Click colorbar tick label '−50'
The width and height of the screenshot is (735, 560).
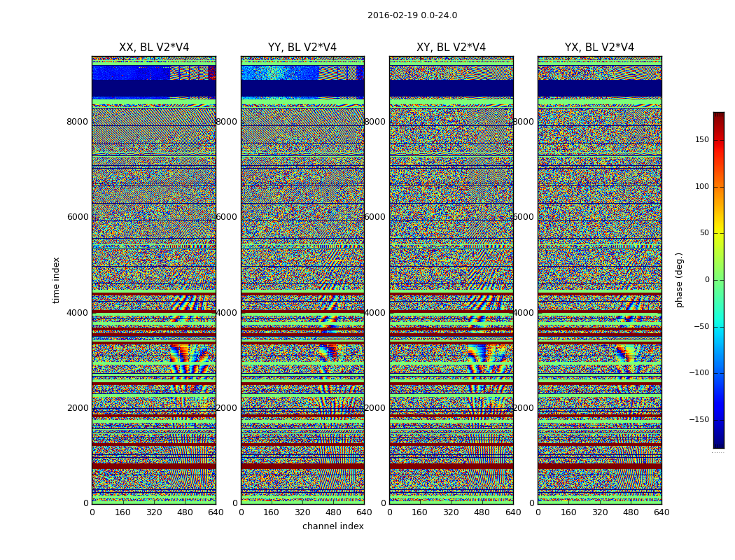tap(701, 326)
